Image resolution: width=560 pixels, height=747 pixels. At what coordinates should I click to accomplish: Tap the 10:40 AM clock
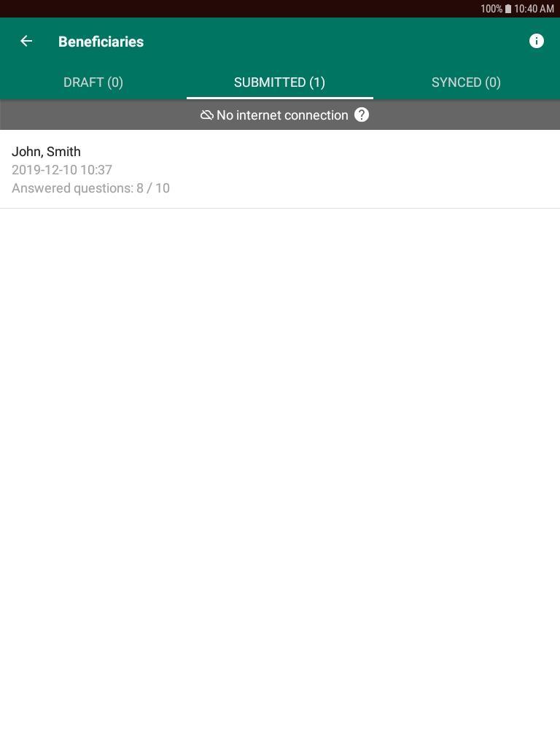(x=534, y=9)
